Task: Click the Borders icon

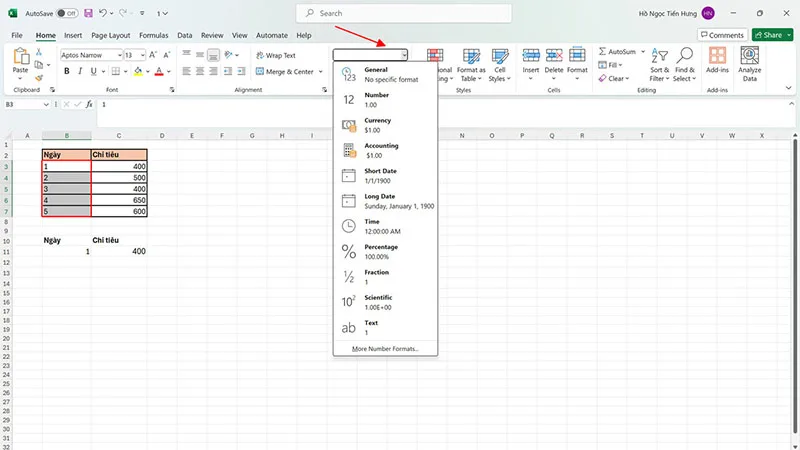Action: pyautogui.click(x=116, y=71)
